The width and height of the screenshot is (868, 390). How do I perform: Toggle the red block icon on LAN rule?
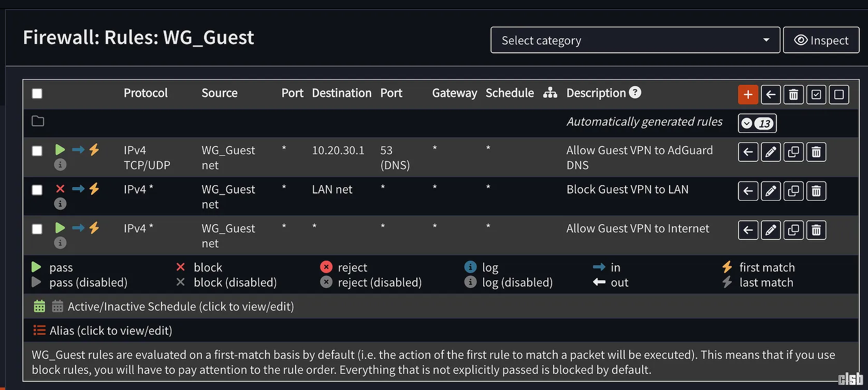[x=60, y=189]
